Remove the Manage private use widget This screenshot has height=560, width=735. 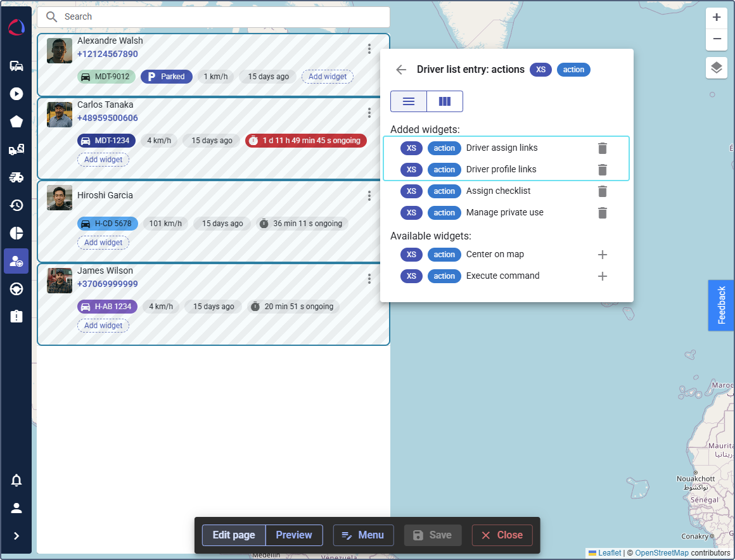coord(603,213)
